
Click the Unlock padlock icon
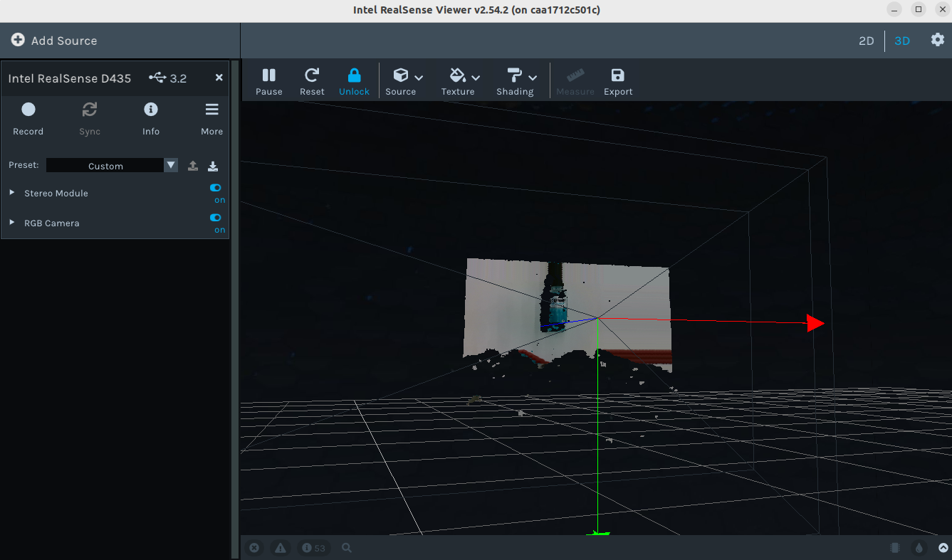tap(354, 75)
